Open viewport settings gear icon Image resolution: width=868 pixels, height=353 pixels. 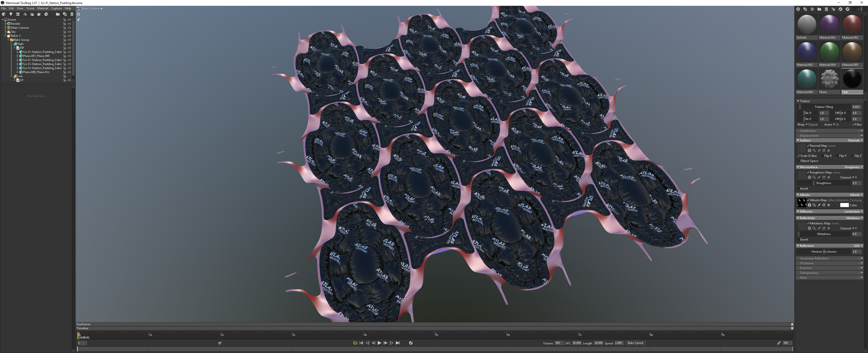pos(78,14)
